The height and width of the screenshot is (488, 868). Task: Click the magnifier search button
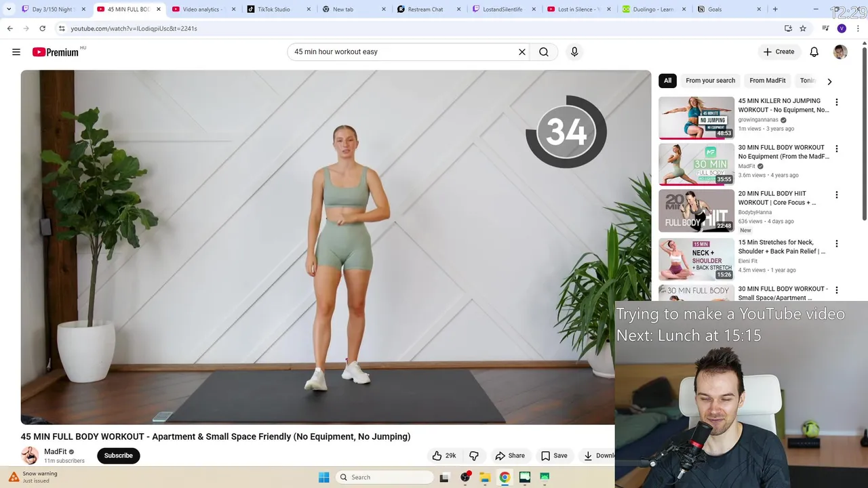pos(544,52)
